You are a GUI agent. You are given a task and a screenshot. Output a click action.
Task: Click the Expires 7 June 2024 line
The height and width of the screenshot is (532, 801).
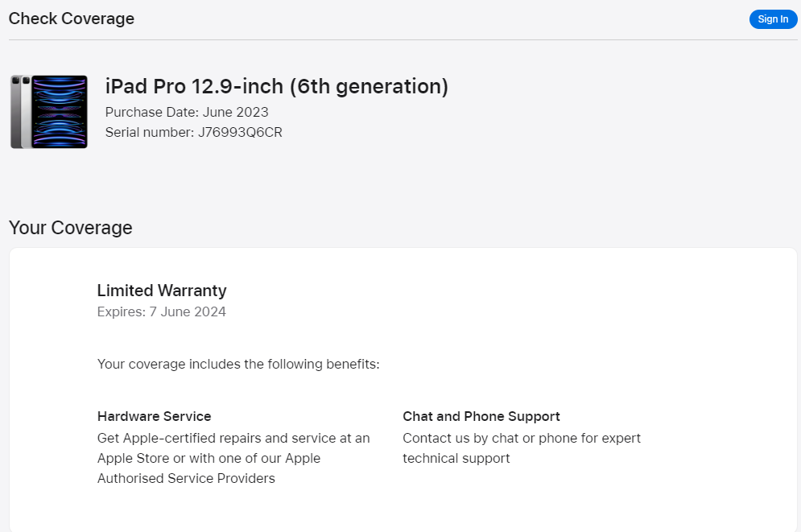(162, 311)
